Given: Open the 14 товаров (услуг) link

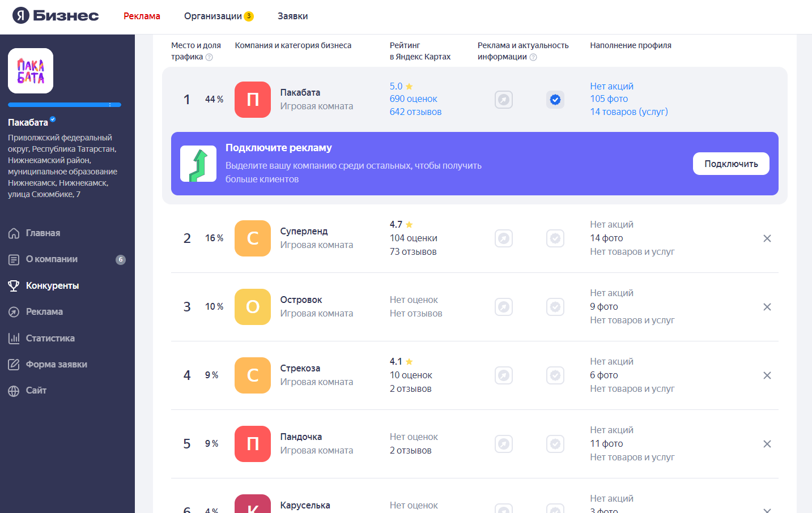Looking at the screenshot, I should click(x=629, y=112).
